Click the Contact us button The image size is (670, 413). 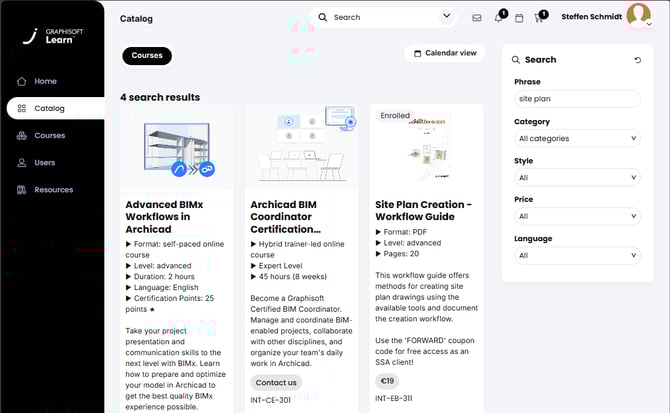(276, 382)
